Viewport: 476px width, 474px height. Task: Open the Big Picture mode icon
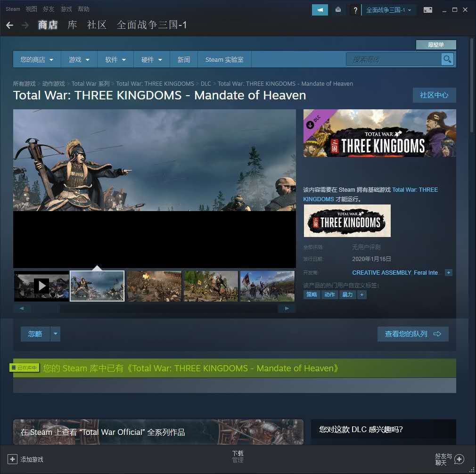click(x=428, y=10)
